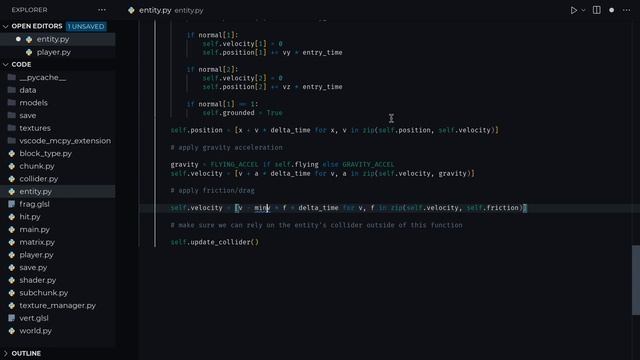The image size is (640, 360).
Task: Click 'if normal[2]:' code line
Action: (x=212, y=69)
